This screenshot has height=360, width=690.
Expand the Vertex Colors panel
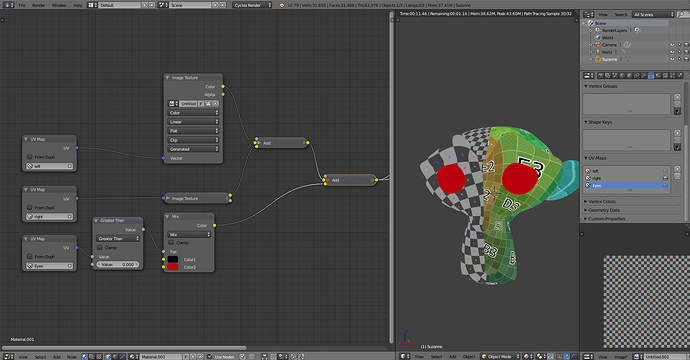coord(586,202)
